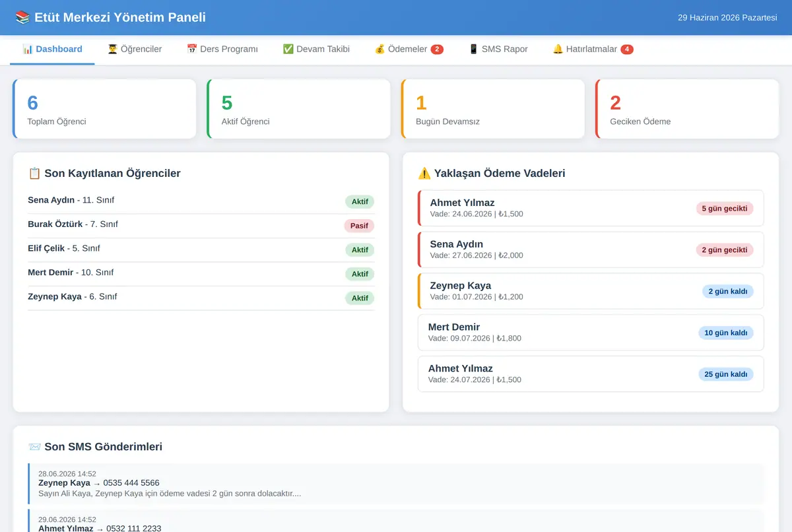Click the Aktif badge for Zeynep Kaya
Image resolution: width=792 pixels, height=532 pixels.
tap(360, 298)
